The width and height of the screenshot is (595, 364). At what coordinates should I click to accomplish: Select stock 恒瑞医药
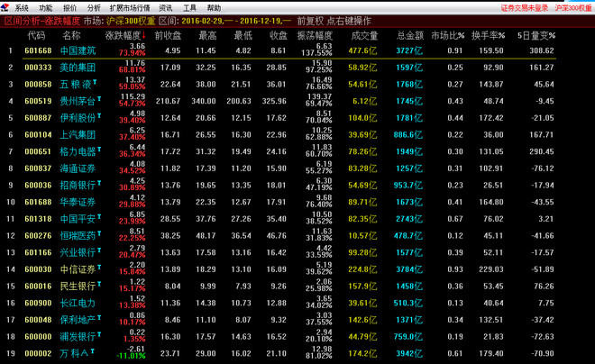pos(78,235)
